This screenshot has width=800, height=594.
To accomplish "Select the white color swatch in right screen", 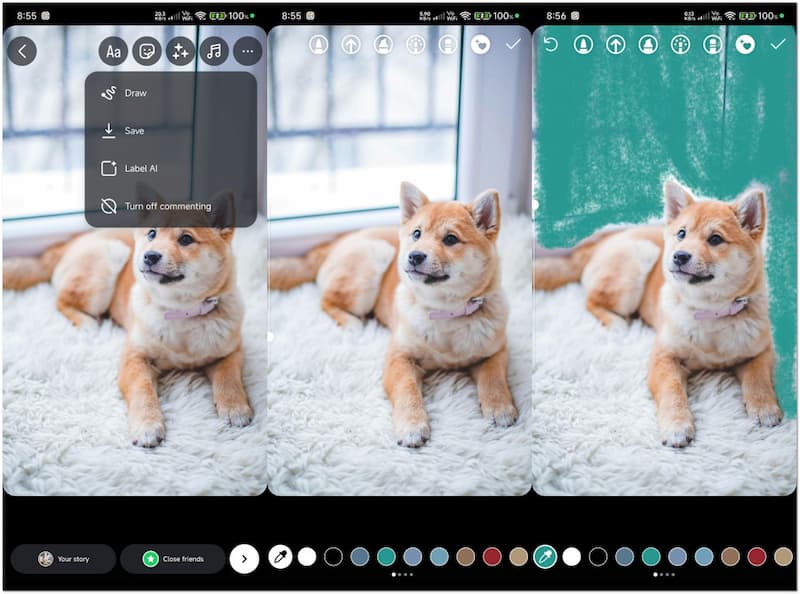I will pyautogui.click(x=572, y=557).
